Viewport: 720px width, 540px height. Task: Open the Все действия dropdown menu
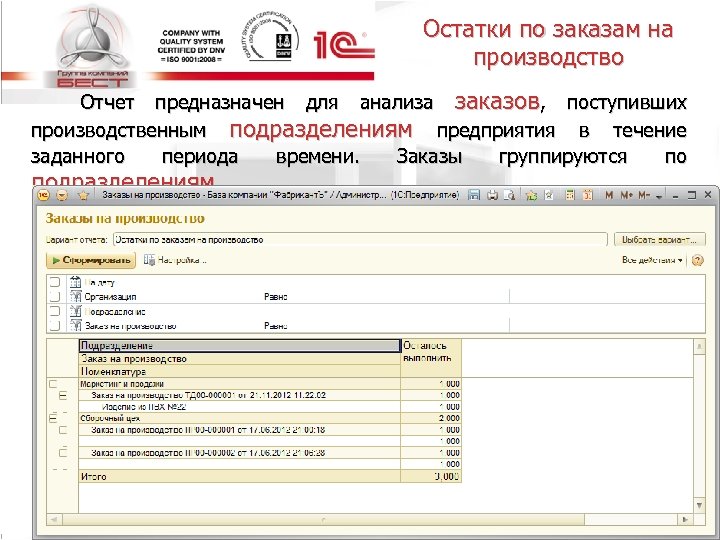tap(652, 260)
